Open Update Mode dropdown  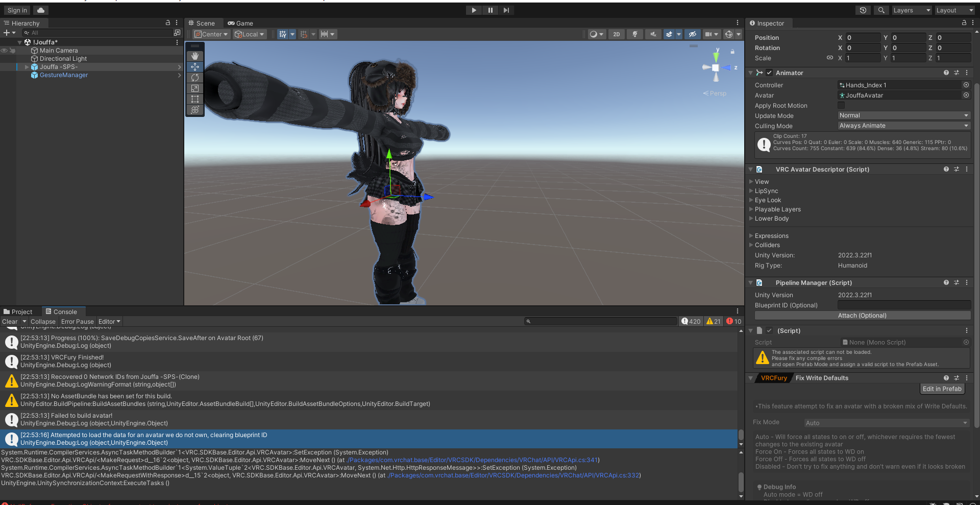pyautogui.click(x=903, y=115)
